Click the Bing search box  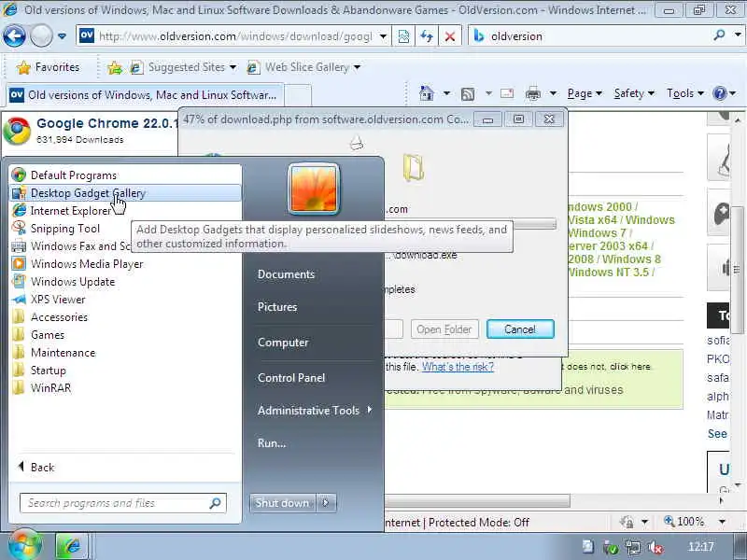click(591, 36)
